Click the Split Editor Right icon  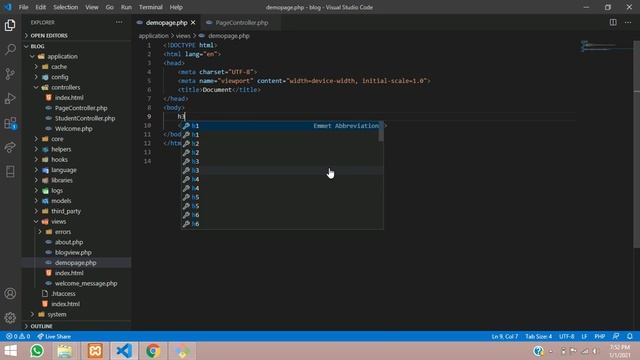pyautogui.click(x=613, y=22)
